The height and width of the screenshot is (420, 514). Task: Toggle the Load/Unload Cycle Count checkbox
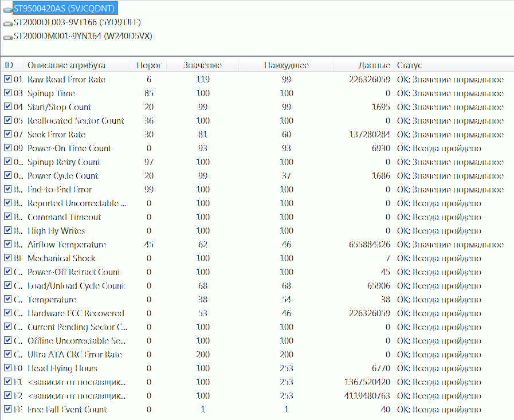point(8,285)
